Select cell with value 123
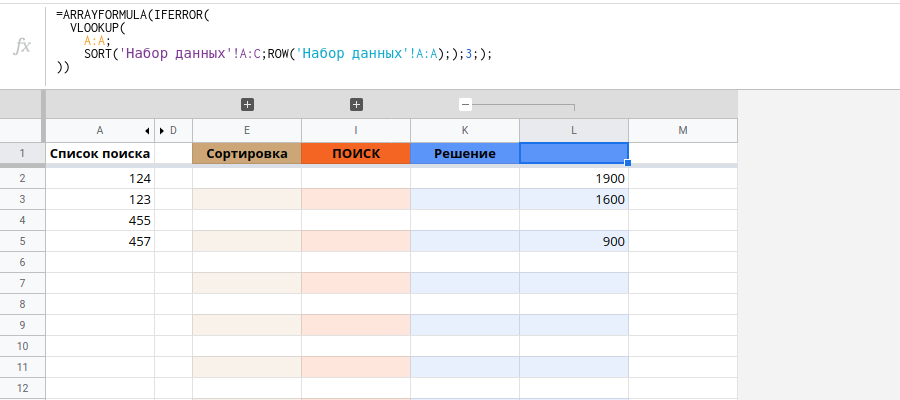The width and height of the screenshot is (900, 400). coord(100,199)
